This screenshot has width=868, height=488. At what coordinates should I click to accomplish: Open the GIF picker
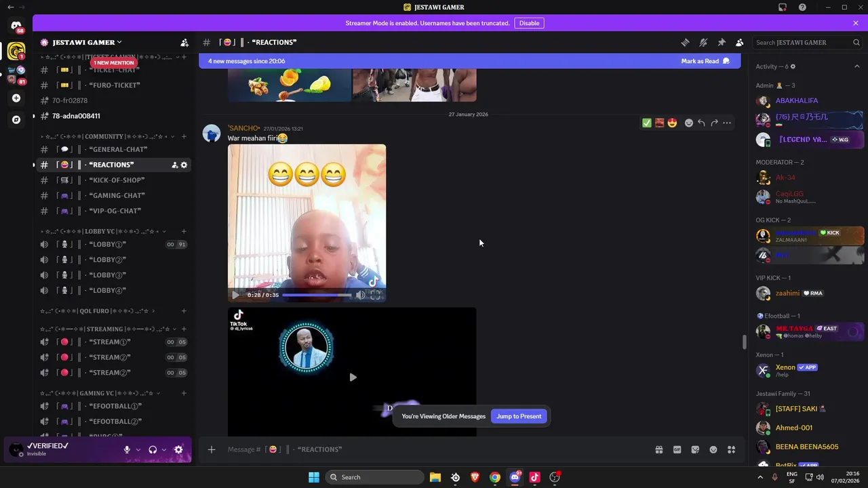pyautogui.click(x=677, y=449)
